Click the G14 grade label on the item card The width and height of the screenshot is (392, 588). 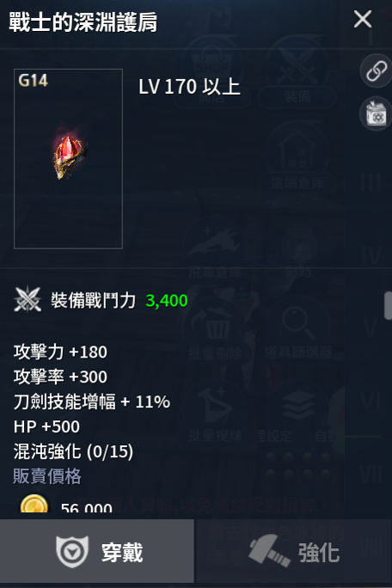pos(33,80)
